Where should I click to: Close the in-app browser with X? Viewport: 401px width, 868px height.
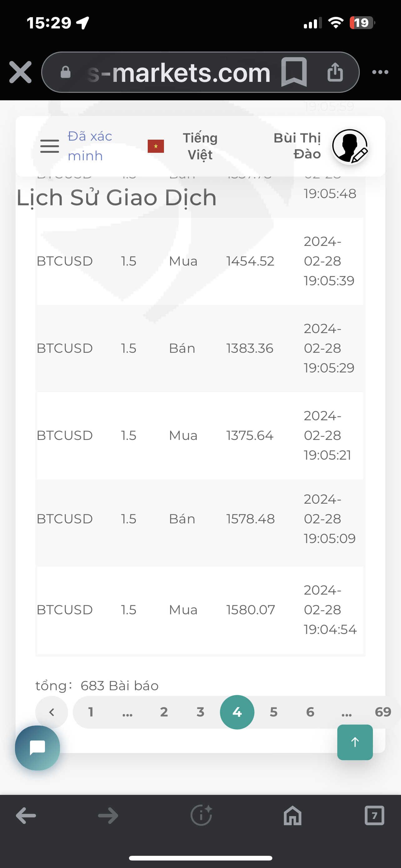coord(21,72)
